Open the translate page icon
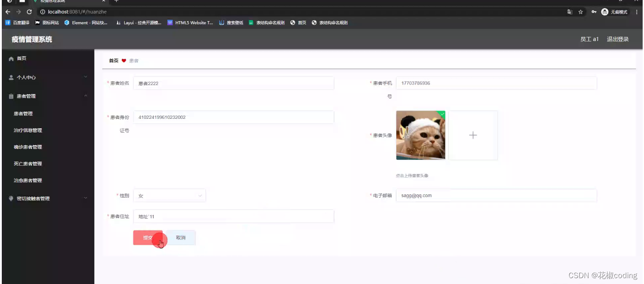 [570, 12]
